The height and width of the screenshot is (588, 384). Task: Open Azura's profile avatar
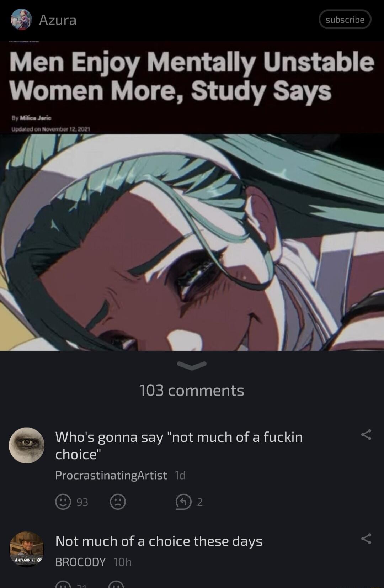click(x=21, y=20)
